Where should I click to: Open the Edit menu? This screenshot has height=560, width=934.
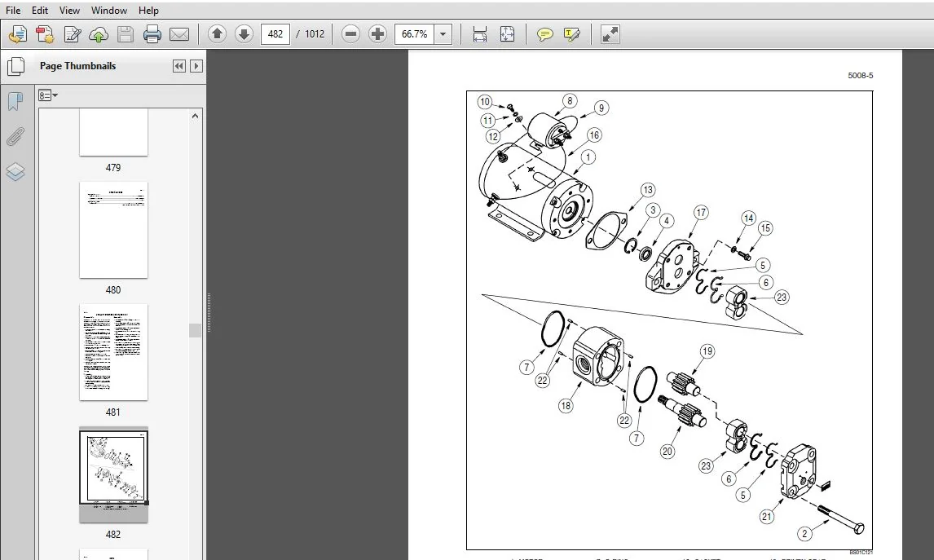coord(40,10)
